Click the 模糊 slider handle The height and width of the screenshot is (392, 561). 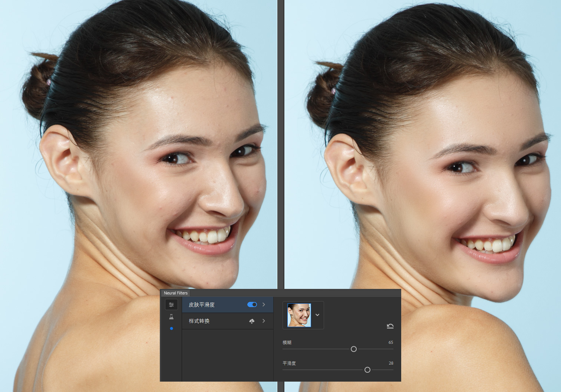coord(354,349)
